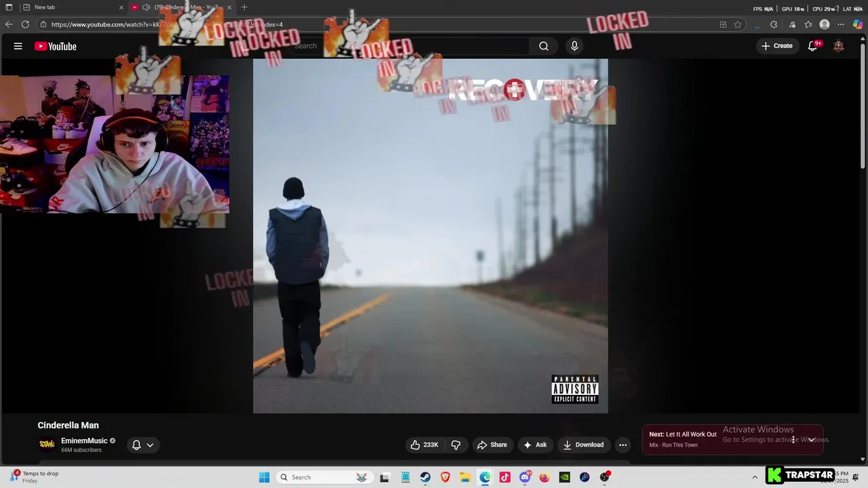Viewport: 868px width, 488px height.
Task: Open Steam from the taskbar
Action: click(425, 477)
